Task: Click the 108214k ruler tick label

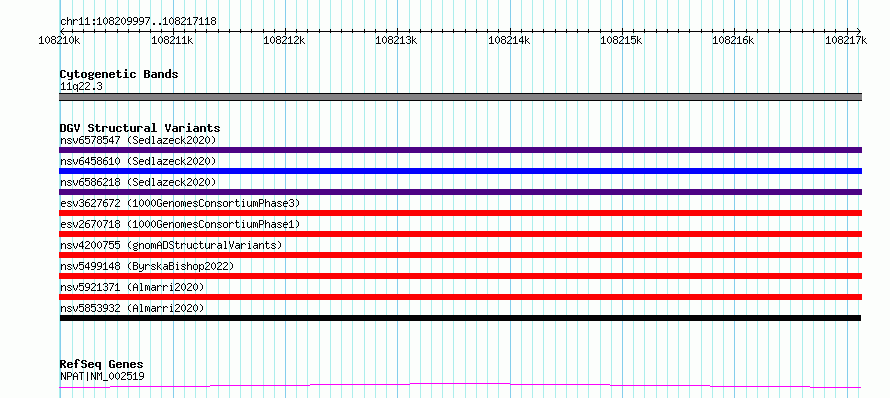Action: tap(509, 40)
